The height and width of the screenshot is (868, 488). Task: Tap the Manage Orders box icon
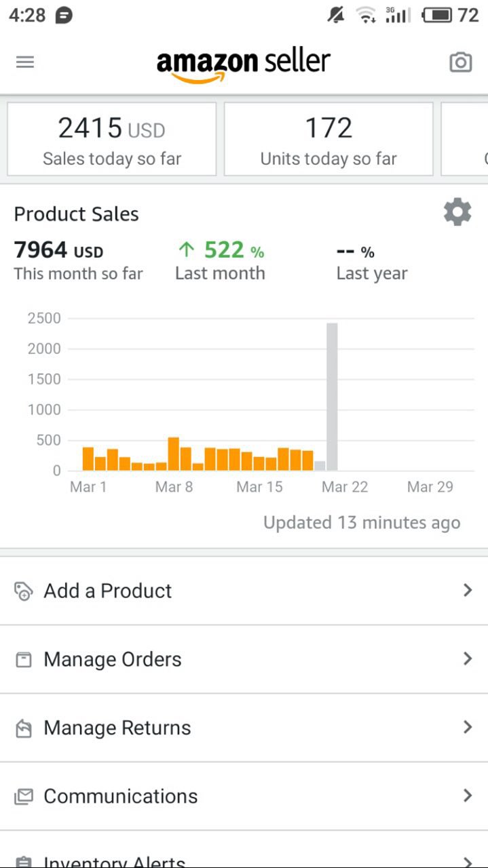click(24, 659)
